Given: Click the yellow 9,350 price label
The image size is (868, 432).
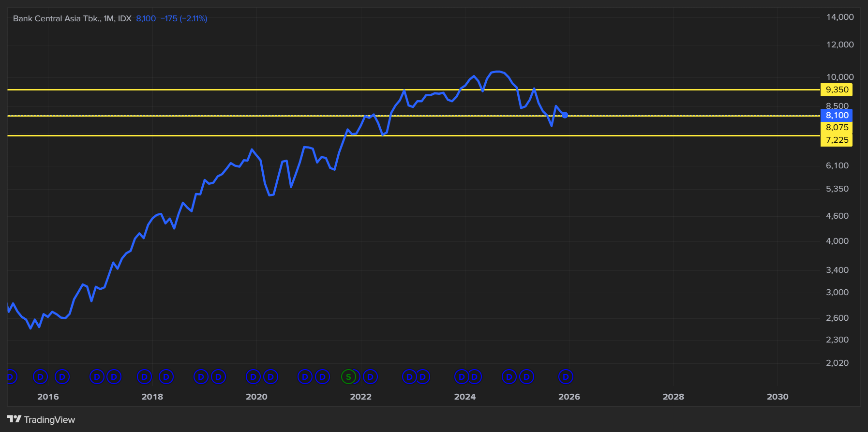Looking at the screenshot, I should (x=837, y=89).
